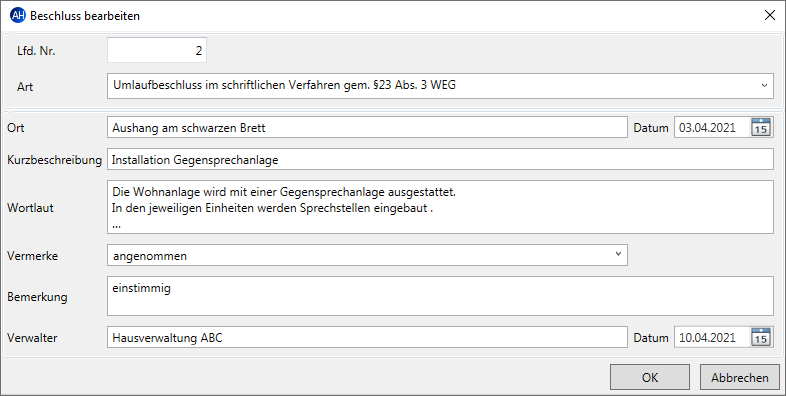Viewport: 786px width, 396px height.
Task: Click the date field showing 03.04.2021
Action: (712, 127)
